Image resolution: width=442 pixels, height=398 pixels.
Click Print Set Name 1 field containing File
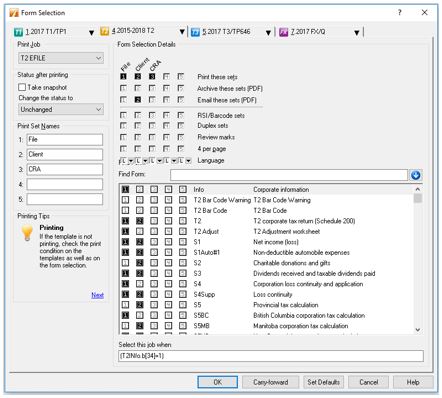65,140
